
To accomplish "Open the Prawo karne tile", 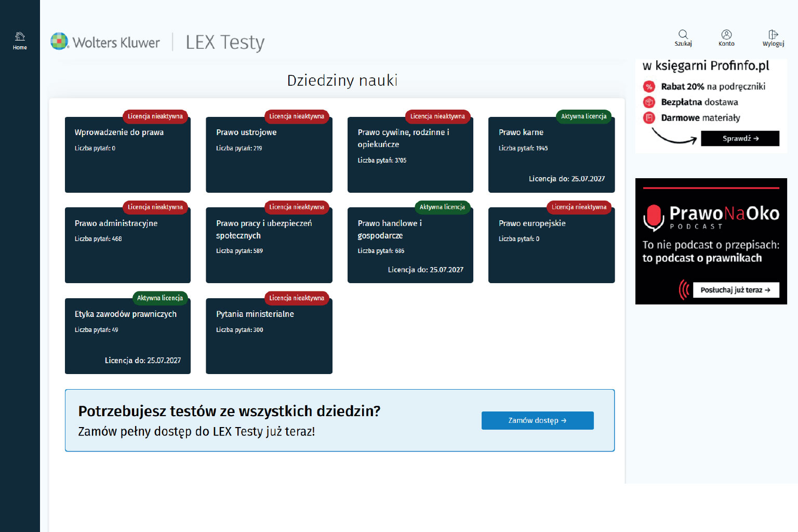I will point(551,155).
